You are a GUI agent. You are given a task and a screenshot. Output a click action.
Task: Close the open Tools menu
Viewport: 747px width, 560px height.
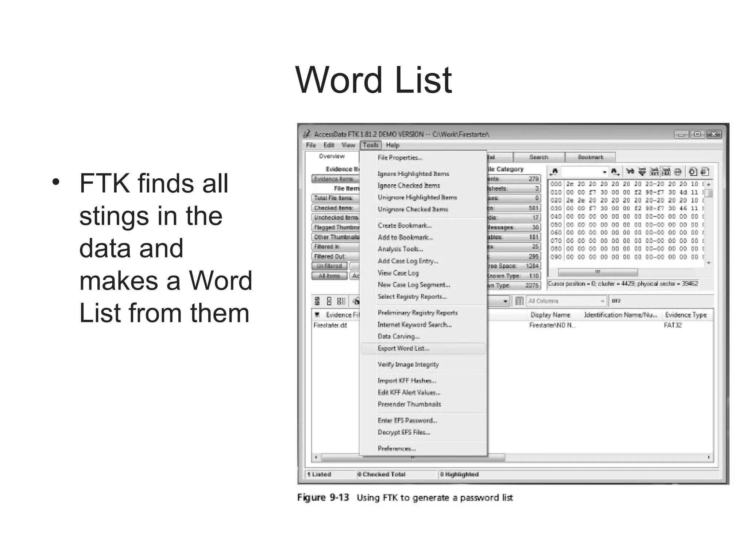pyautogui.click(x=371, y=145)
